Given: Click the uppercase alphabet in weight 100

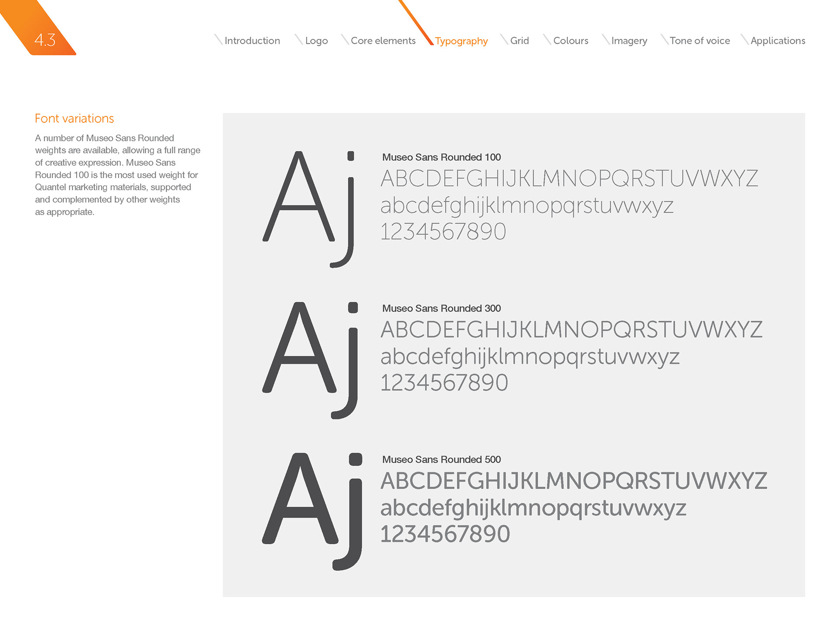Looking at the screenshot, I should click(569, 178).
